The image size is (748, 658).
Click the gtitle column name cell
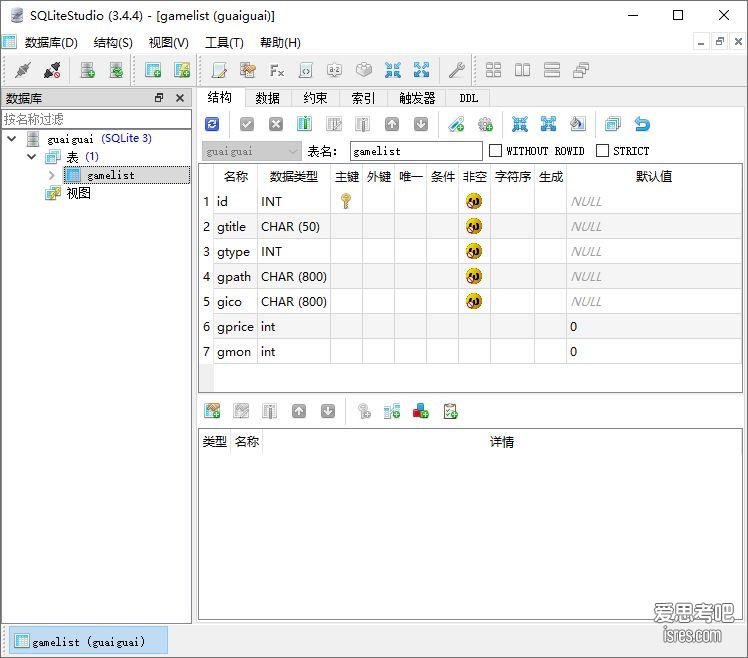(x=235, y=227)
